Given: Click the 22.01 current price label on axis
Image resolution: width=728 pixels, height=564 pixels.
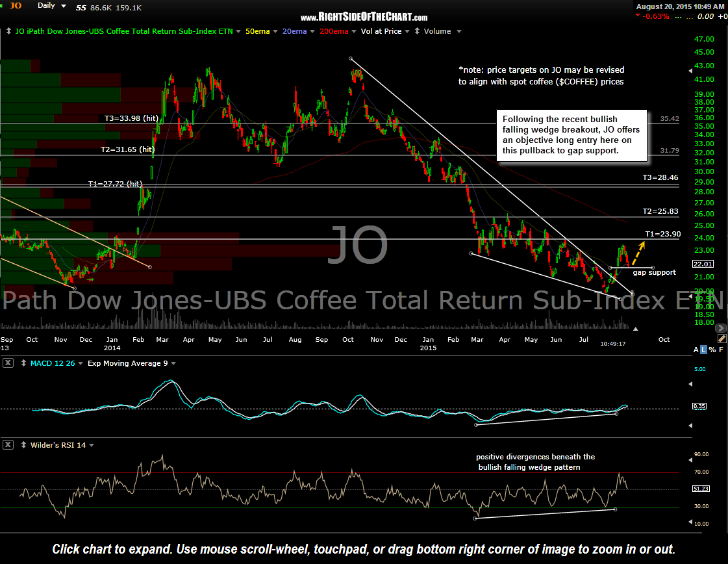Looking at the screenshot, I should click(702, 264).
